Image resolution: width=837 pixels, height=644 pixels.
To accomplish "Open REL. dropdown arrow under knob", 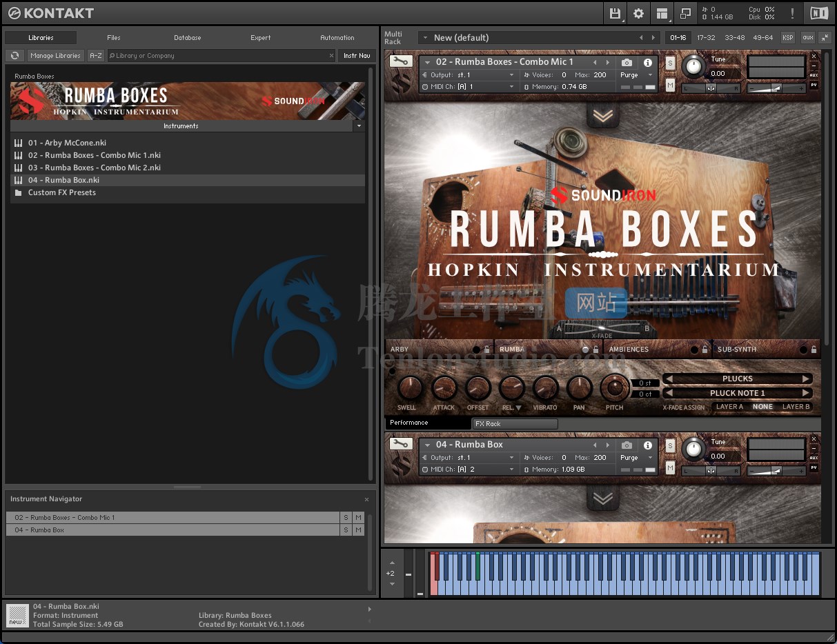I will point(518,408).
